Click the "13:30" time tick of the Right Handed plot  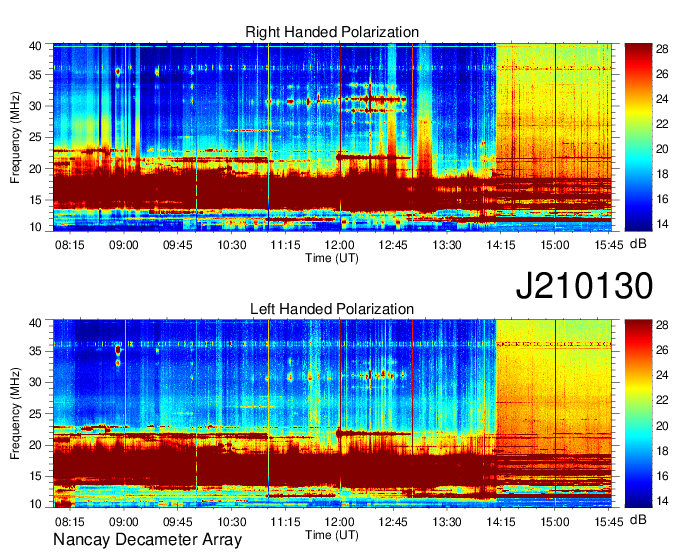tap(447, 245)
